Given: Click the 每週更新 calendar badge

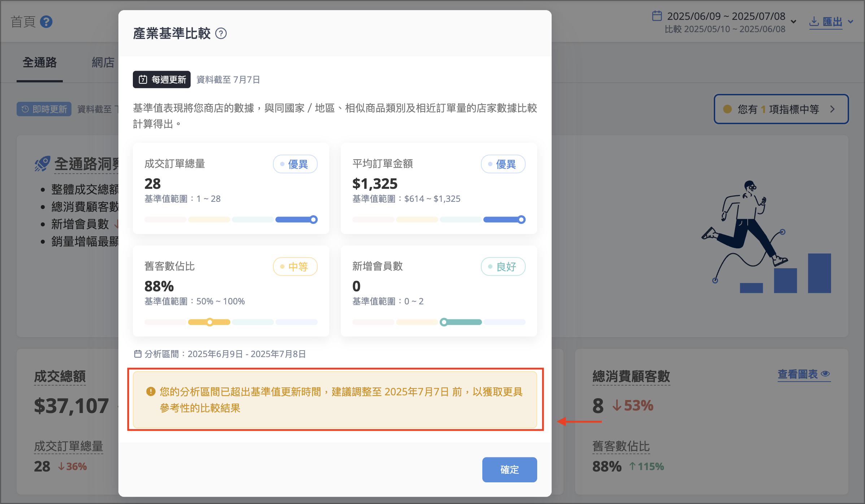Looking at the screenshot, I should 162,79.
